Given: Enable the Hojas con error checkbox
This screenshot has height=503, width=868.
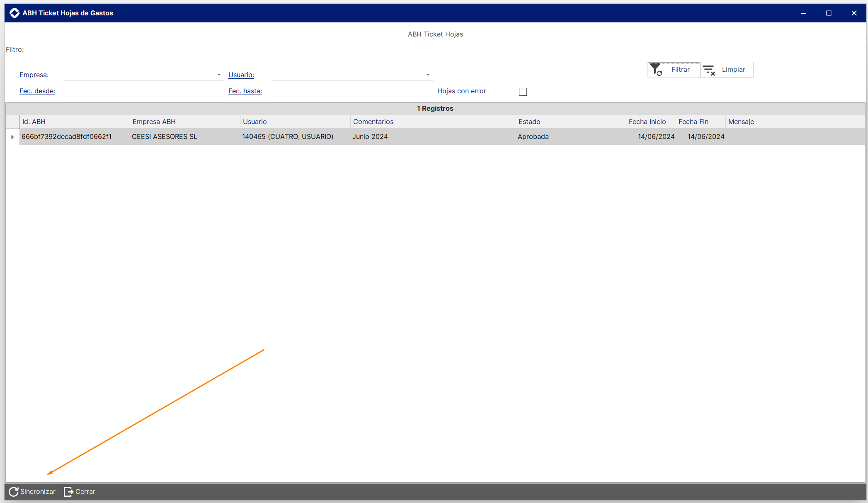Looking at the screenshot, I should (x=523, y=92).
